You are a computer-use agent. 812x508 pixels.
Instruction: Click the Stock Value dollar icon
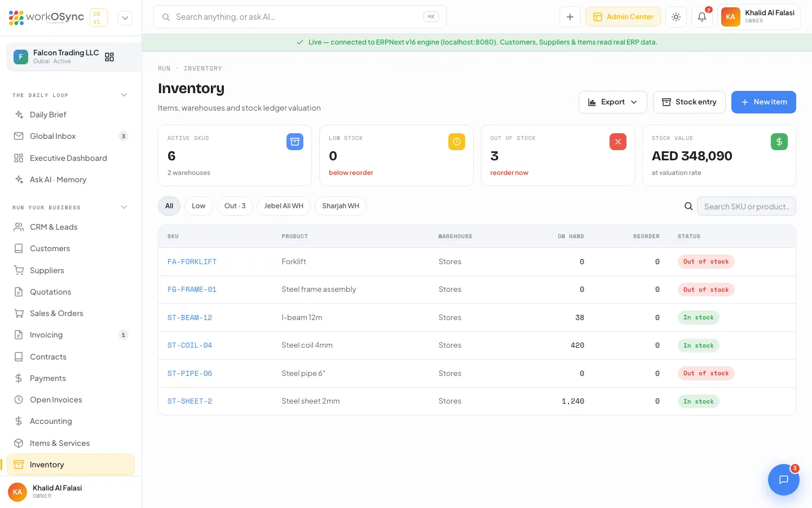779,142
